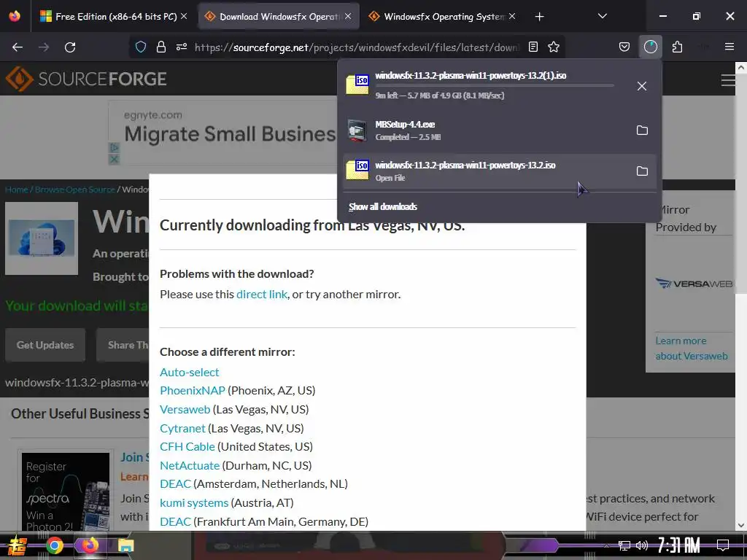The height and width of the screenshot is (560, 747).
Task: Choose Auto-select mirror
Action: click(x=189, y=372)
